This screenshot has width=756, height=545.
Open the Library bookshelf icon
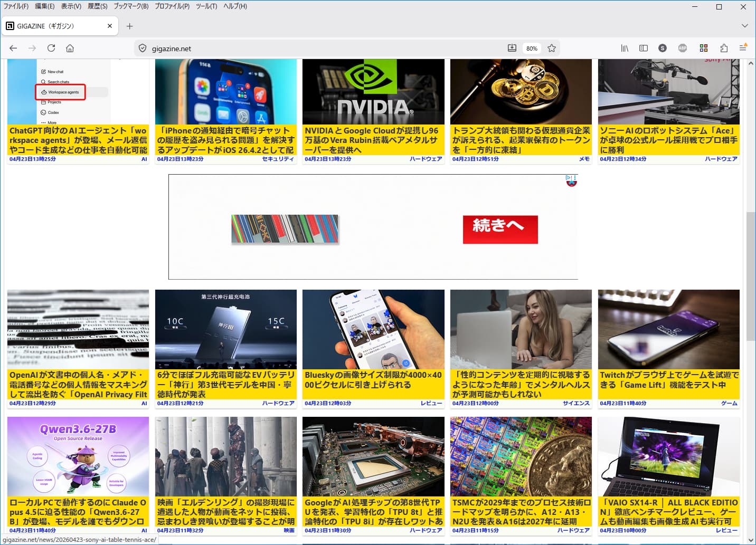click(x=625, y=48)
